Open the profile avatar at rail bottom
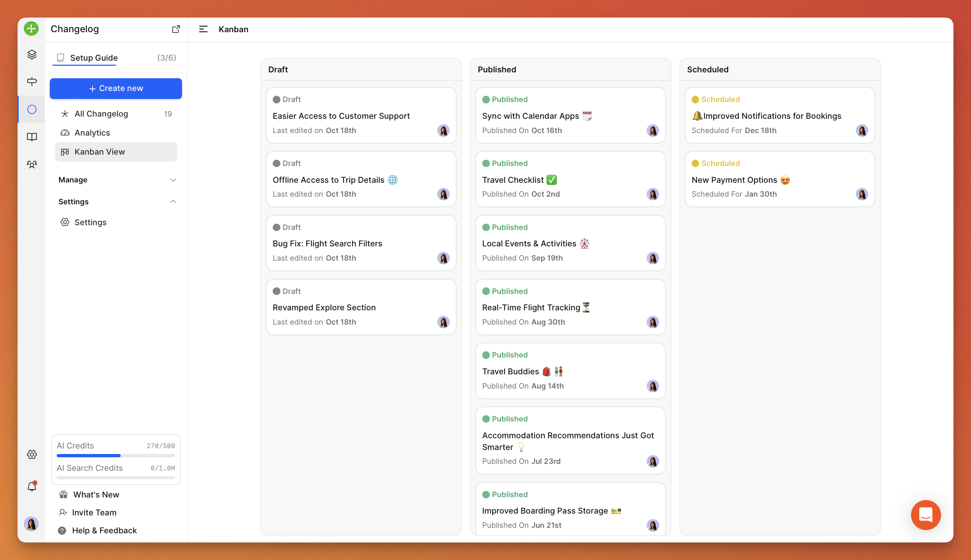This screenshot has height=560, width=971. click(x=31, y=524)
